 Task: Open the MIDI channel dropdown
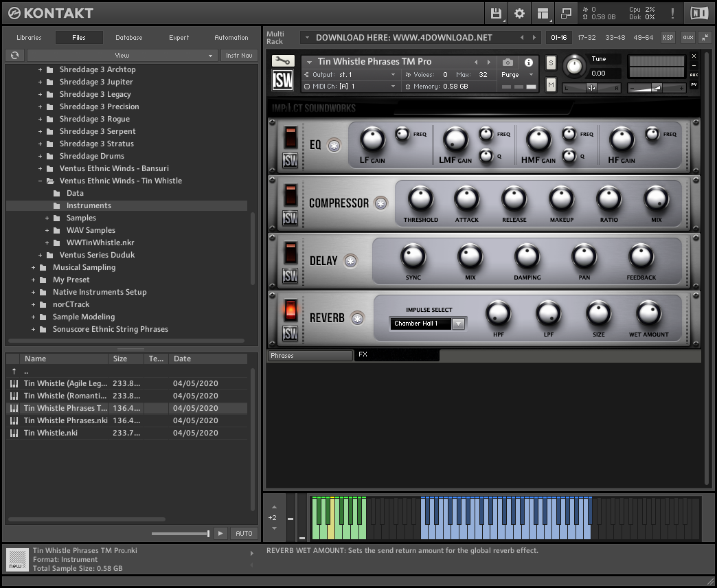[350, 86]
